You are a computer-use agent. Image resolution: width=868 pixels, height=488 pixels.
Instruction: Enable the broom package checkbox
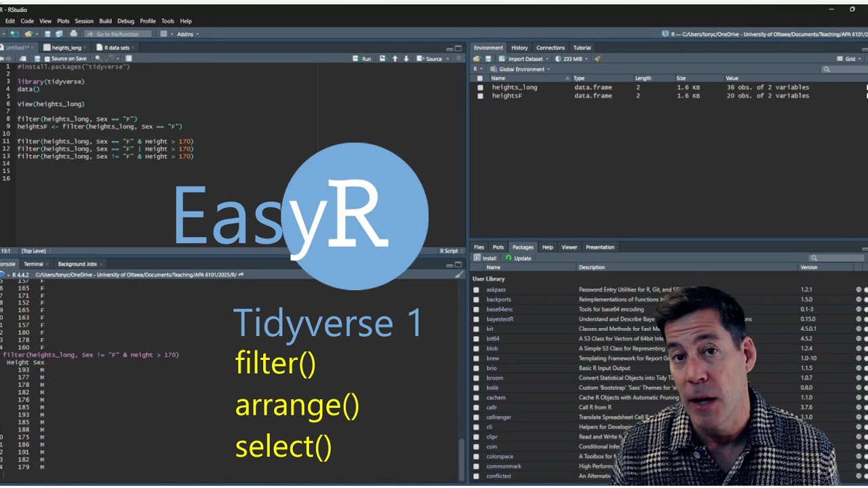pyautogui.click(x=476, y=378)
